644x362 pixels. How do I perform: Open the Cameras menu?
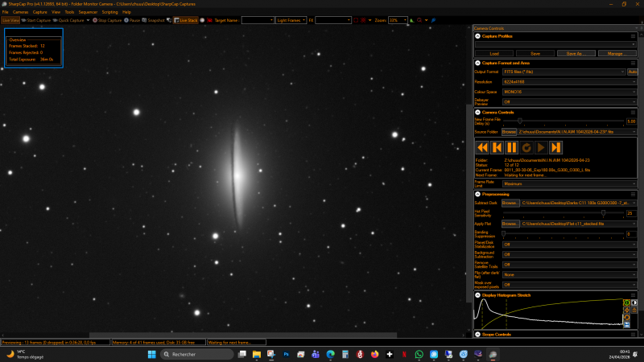(20, 12)
